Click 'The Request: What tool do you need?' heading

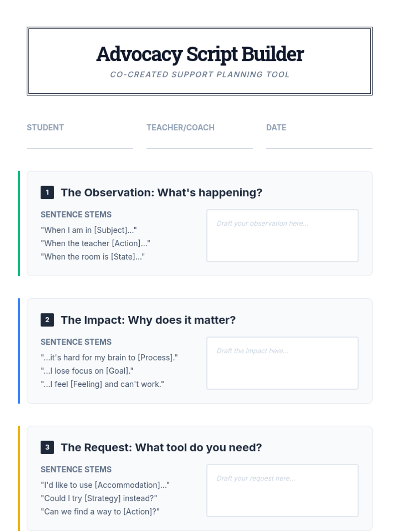(161, 448)
